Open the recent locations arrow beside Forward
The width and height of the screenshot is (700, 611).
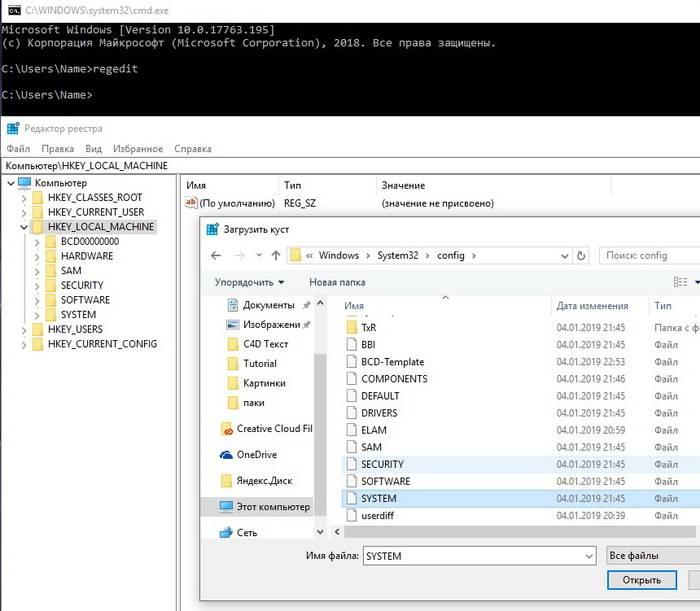[259, 255]
